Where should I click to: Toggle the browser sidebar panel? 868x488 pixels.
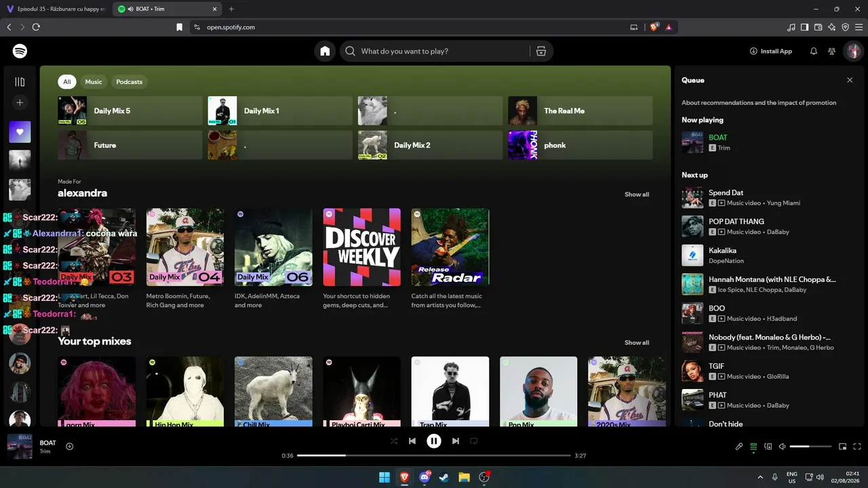click(x=804, y=27)
